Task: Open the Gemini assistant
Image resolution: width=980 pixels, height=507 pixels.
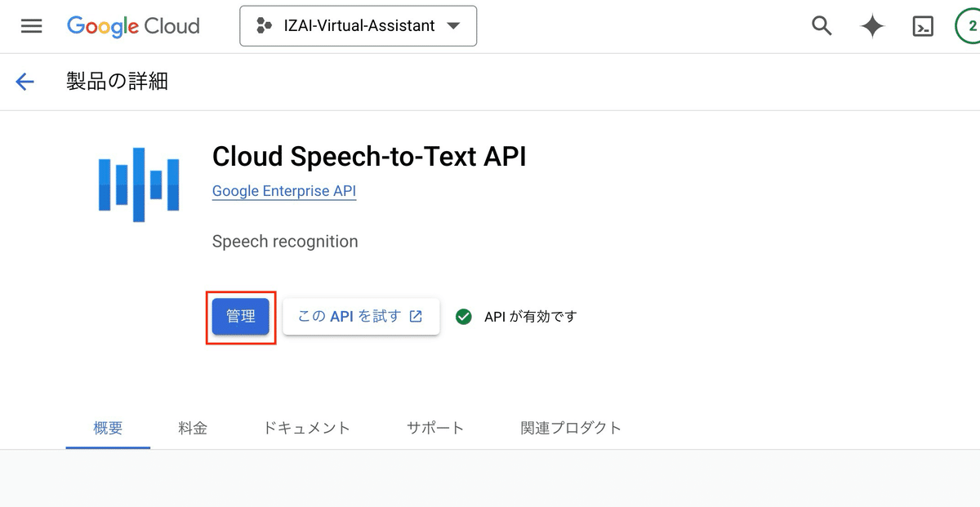Action: pyautogui.click(x=871, y=25)
